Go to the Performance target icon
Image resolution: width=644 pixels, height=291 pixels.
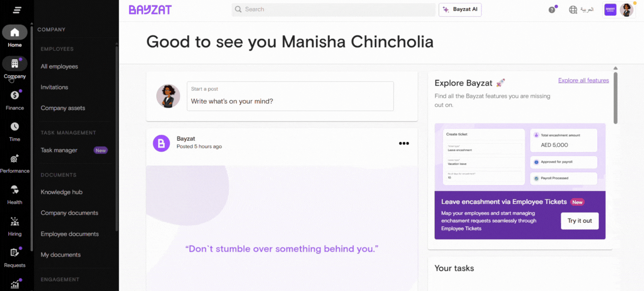point(14,158)
